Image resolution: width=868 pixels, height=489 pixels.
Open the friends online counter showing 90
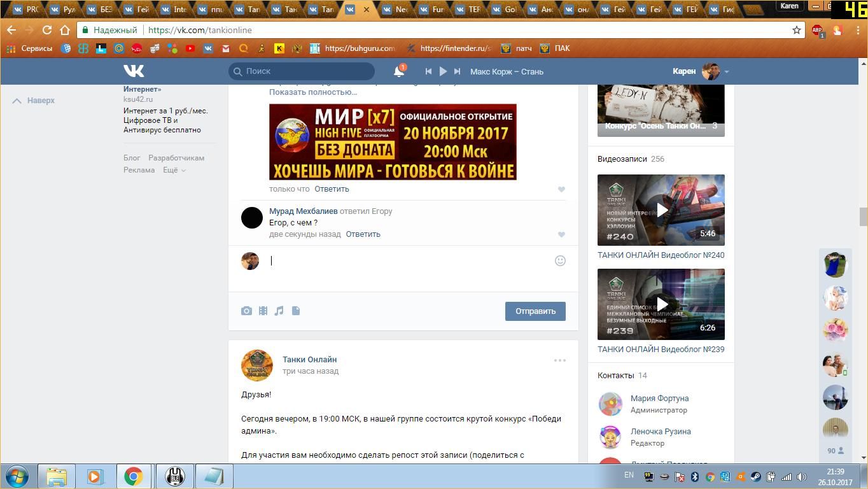[836, 451]
